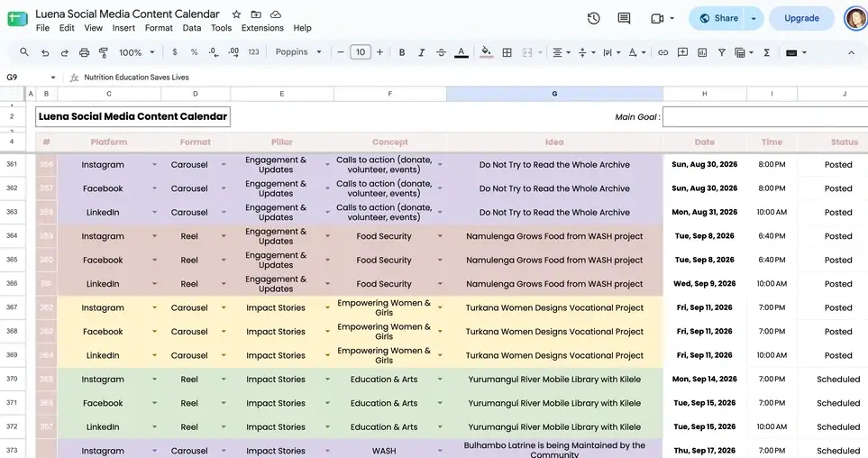Open the horizontal align dropdown
Image resolution: width=868 pixels, height=458 pixels.
562,52
